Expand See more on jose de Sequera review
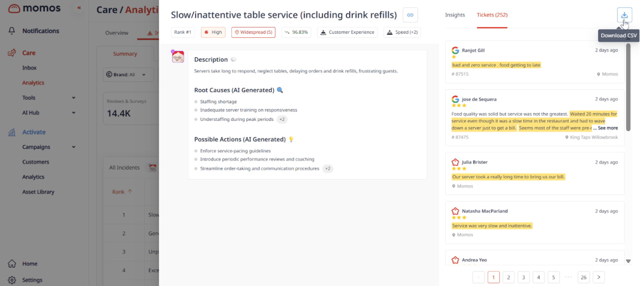The height and width of the screenshot is (286, 644). pyautogui.click(x=608, y=128)
